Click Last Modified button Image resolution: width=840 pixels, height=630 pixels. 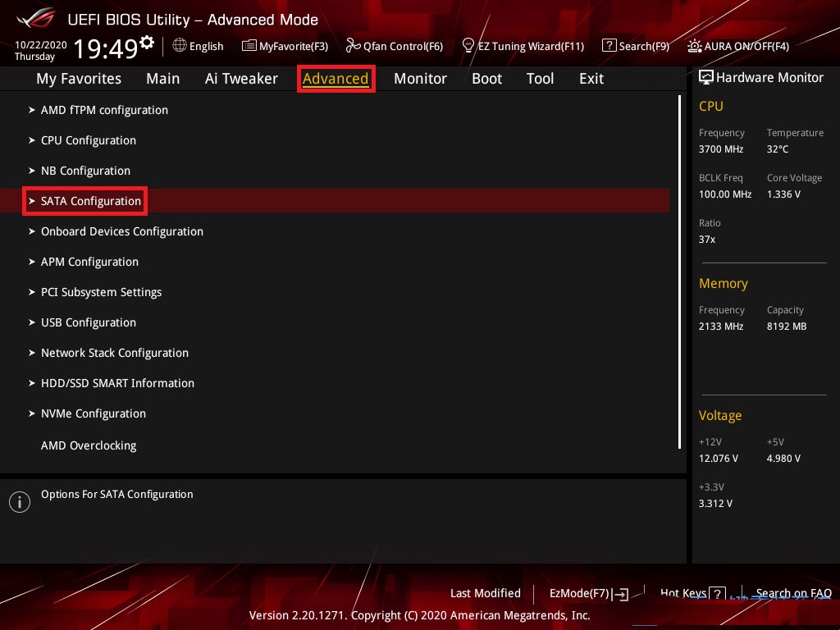(x=486, y=593)
